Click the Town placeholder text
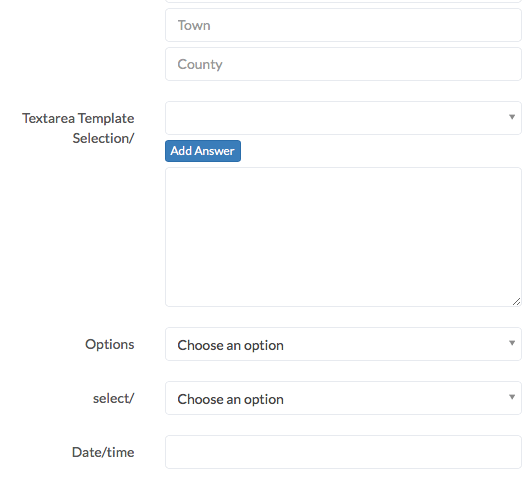This screenshot has width=530, height=478. pos(194,25)
